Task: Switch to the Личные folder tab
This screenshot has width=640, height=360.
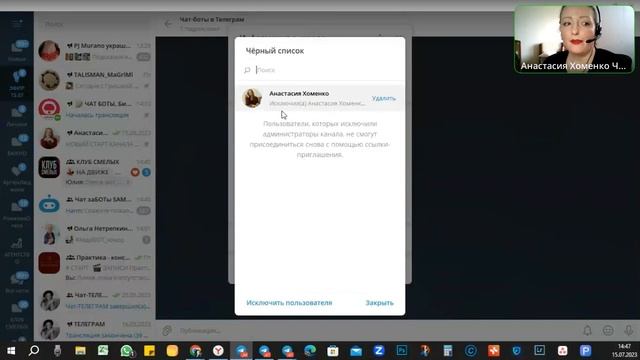Action: pyautogui.click(x=17, y=116)
